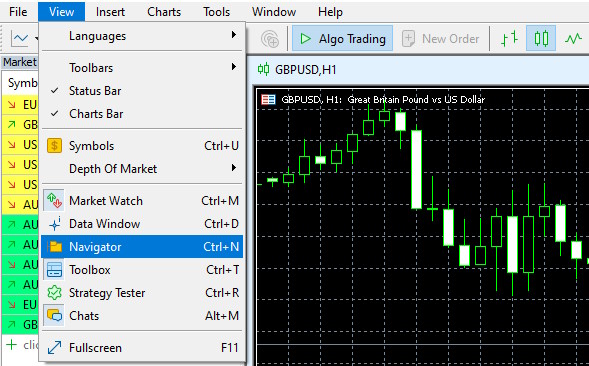589x366 pixels.
Task: Choose Fullscreen F11 menu entry
Action: coord(142,348)
